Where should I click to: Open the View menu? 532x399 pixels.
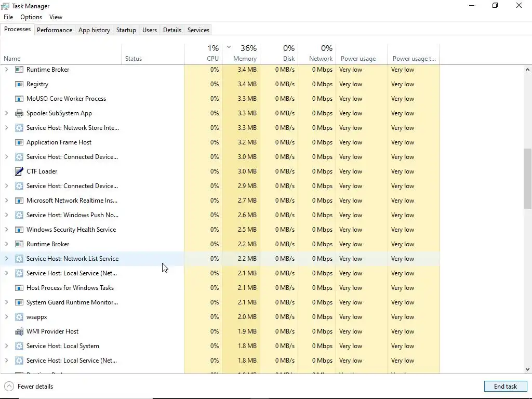coord(56,17)
